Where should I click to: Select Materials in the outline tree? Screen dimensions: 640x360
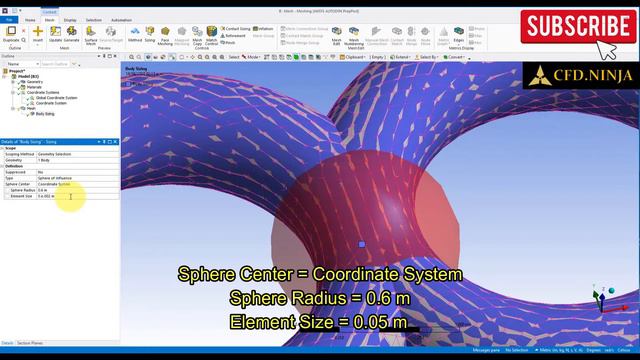34,87
